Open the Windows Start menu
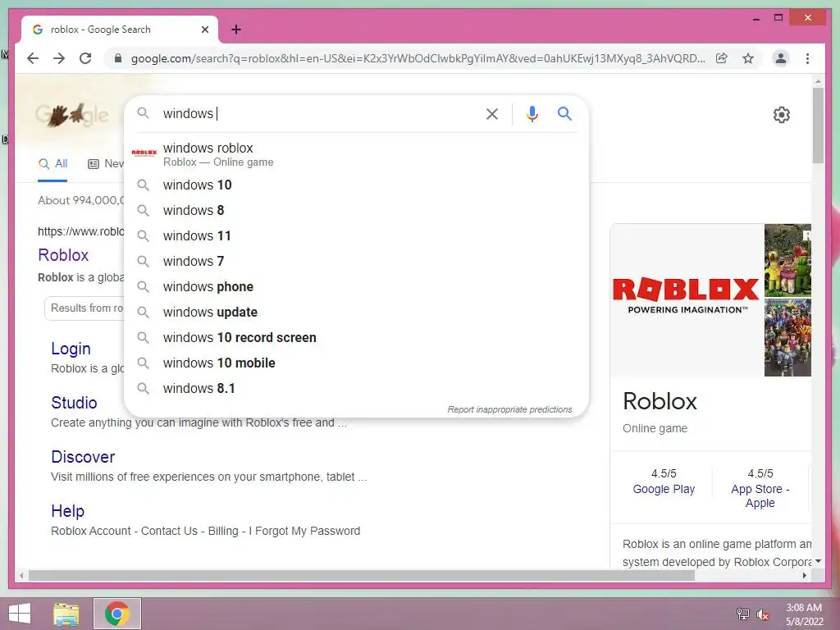Screen dimensions: 840x630 (20, 614)
